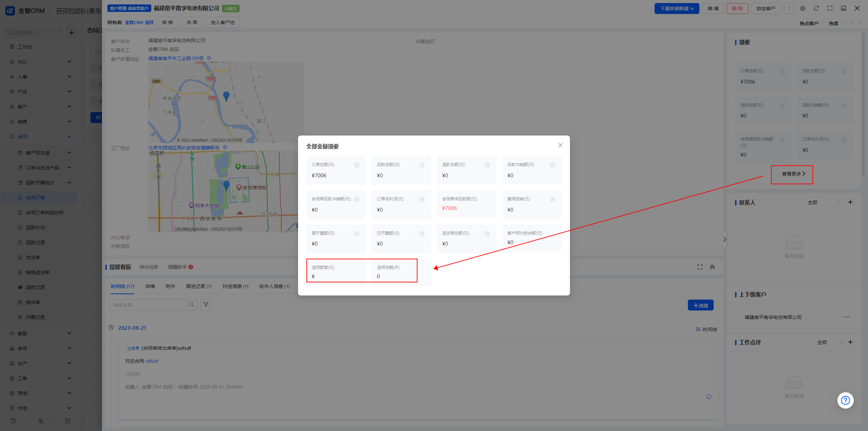
Task: Expand the 客户 sidebar menu
Action: (41, 107)
